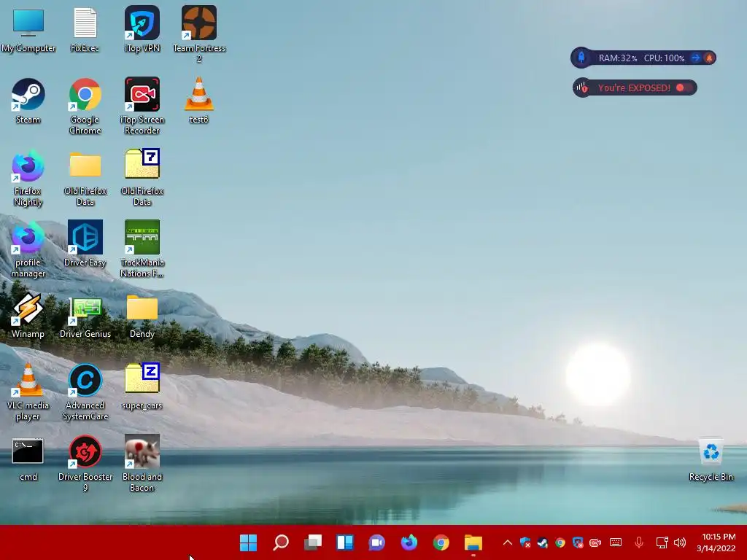Select the Dendy folder
The height and width of the screenshot is (560, 747).
[x=142, y=316]
